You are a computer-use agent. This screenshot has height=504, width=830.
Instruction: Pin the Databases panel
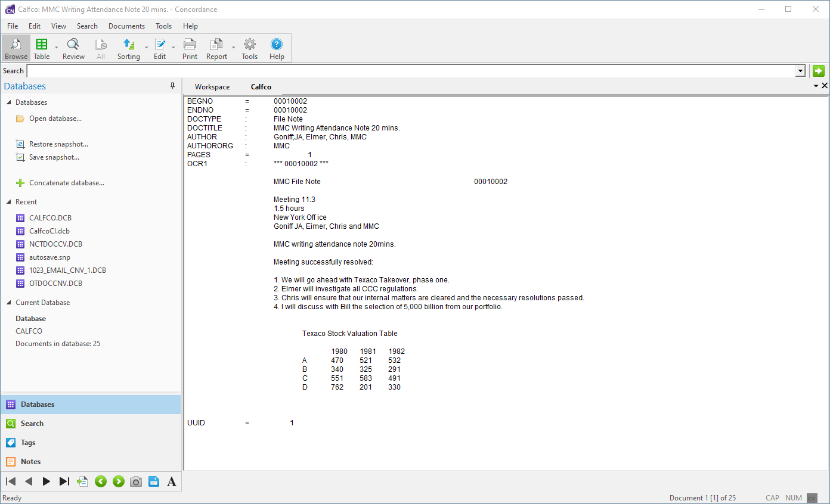(x=173, y=86)
